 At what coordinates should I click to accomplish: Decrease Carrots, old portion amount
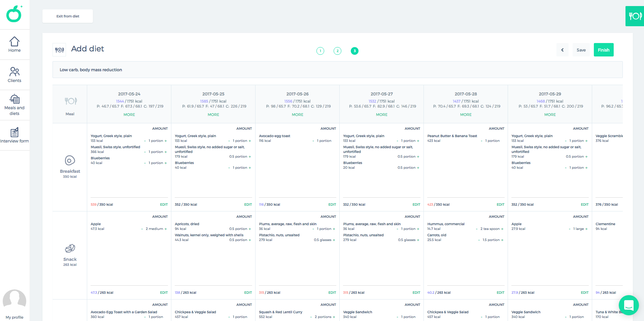479,240
